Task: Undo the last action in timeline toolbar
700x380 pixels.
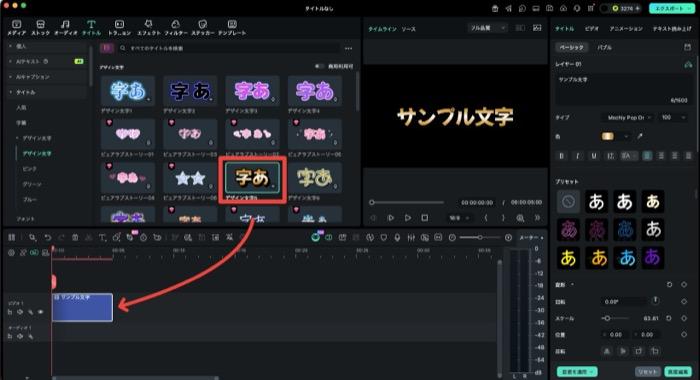Action: (48, 238)
